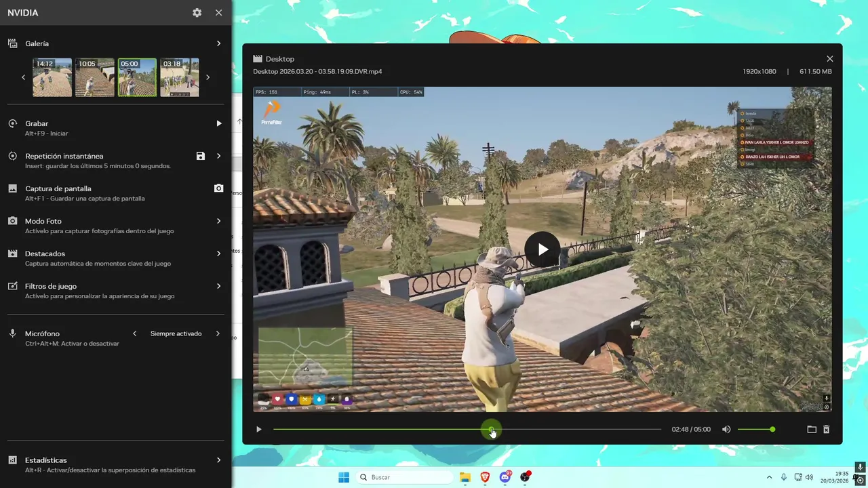Viewport: 868px width, 488px height.
Task: Click the Micrófono icon
Action: [x=12, y=333]
